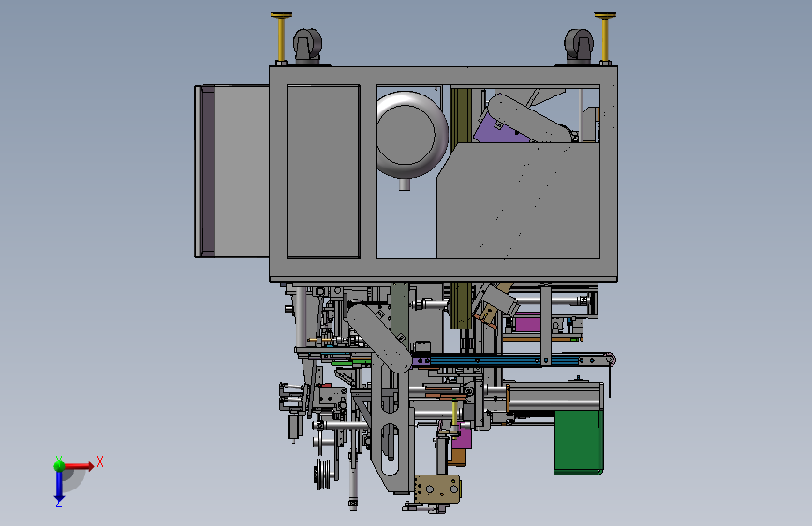Select the round silver tank in the frame

tap(411, 135)
